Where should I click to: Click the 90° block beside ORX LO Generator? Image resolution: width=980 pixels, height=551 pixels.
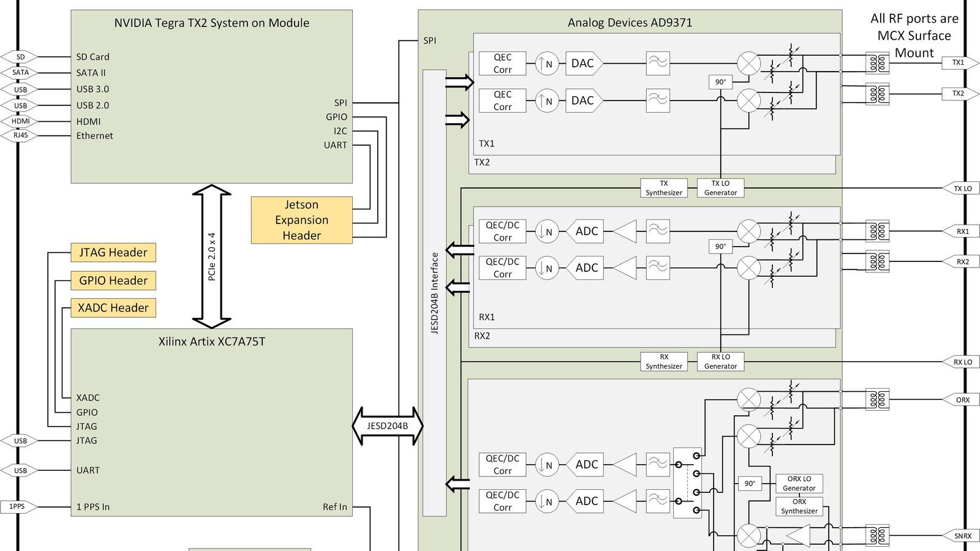click(x=750, y=484)
